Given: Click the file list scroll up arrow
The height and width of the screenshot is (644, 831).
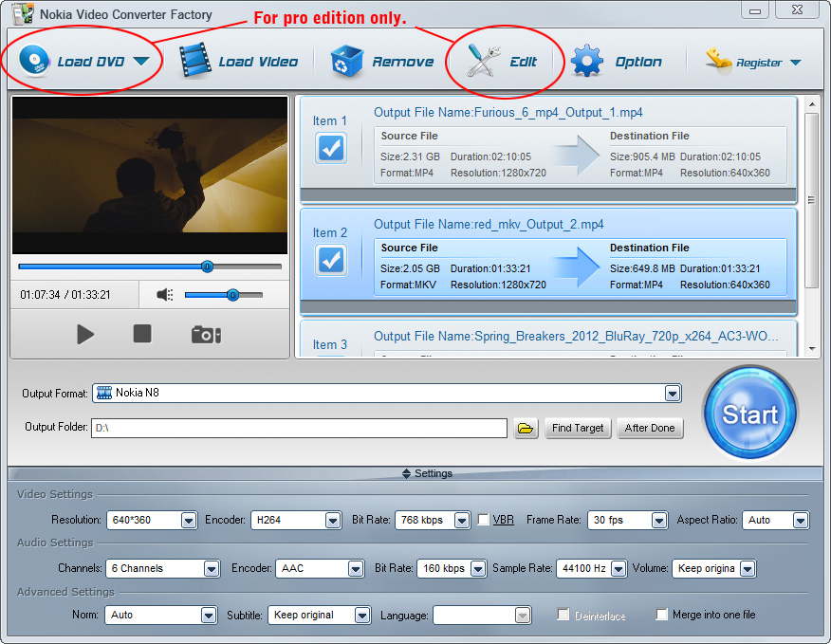Looking at the screenshot, I should (812, 104).
